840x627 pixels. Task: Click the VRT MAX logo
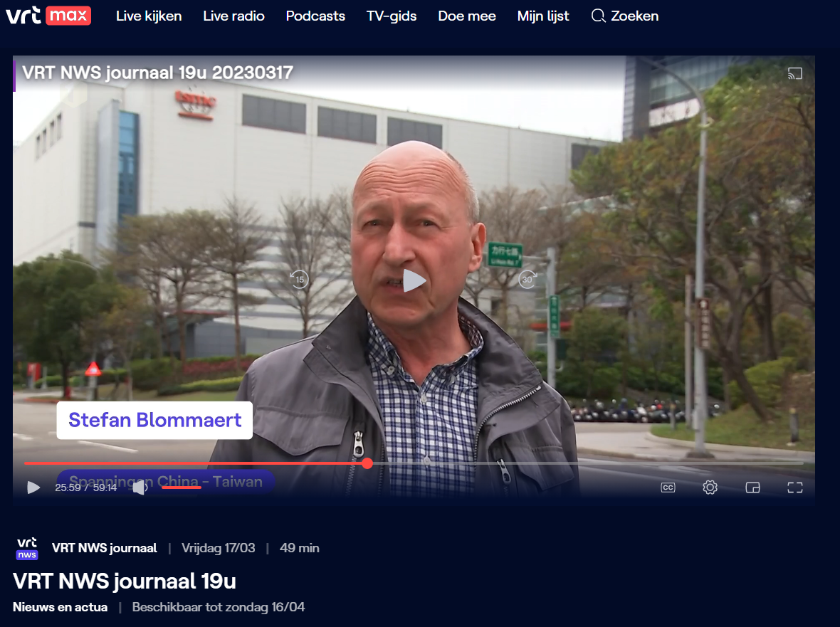pyautogui.click(x=48, y=16)
